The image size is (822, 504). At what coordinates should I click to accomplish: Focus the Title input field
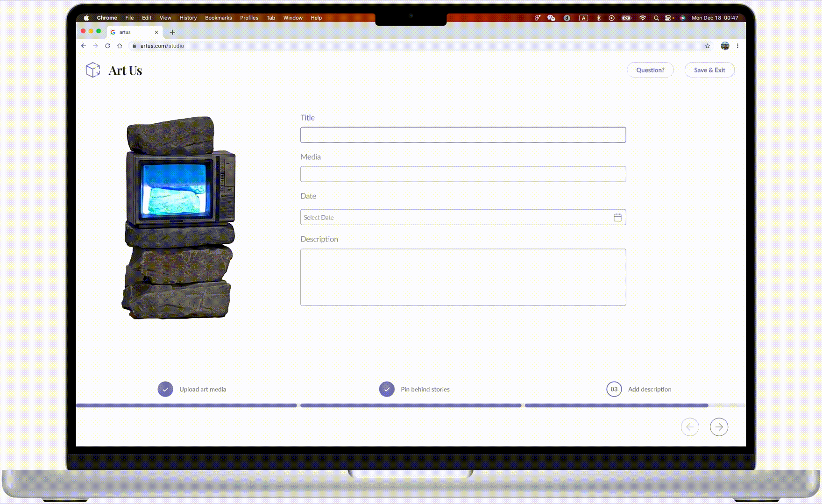[463, 135]
